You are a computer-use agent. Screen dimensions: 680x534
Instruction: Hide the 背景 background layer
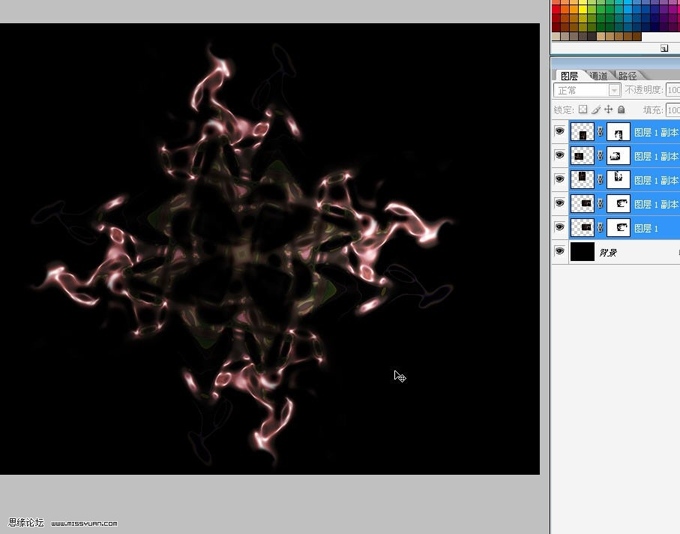pyautogui.click(x=559, y=251)
